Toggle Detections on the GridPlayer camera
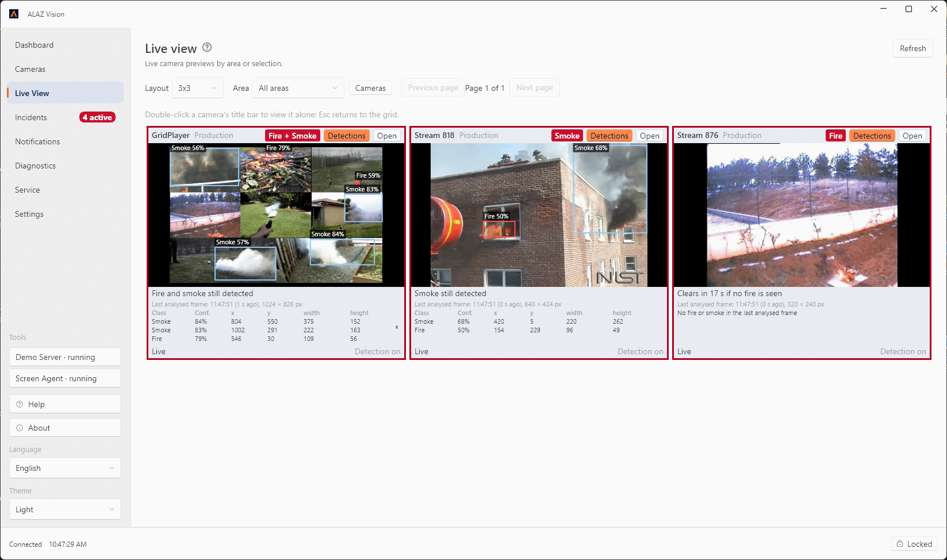Viewport: 947px width, 560px height. click(347, 136)
